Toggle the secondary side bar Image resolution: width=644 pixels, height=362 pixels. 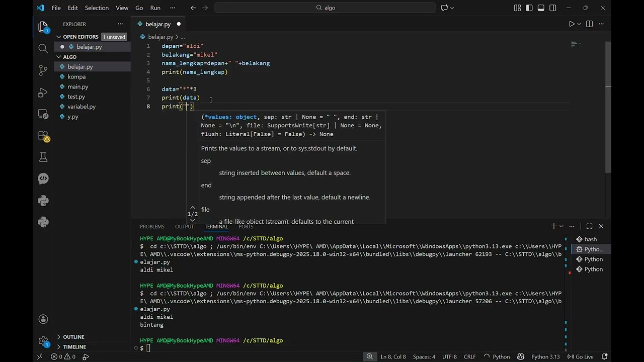tap(553, 8)
